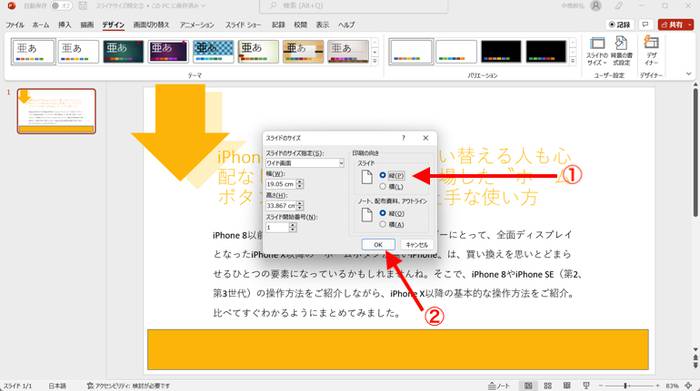
Task: Switch to the ホーム tab
Action: tap(41, 25)
